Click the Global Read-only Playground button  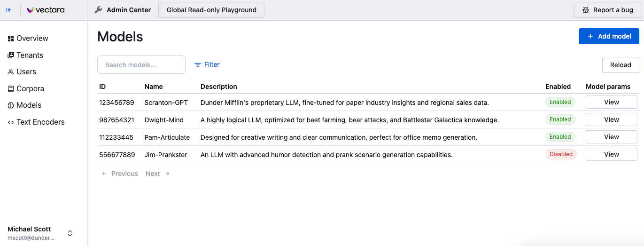(211, 10)
